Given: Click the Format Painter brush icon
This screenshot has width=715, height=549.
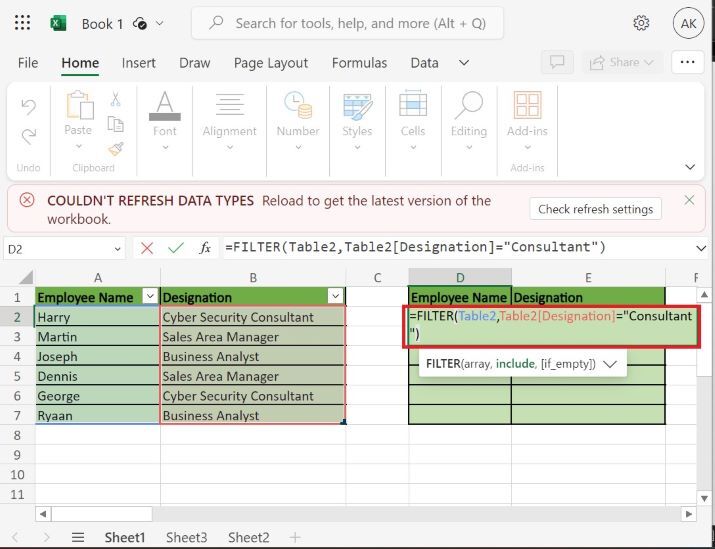Looking at the screenshot, I should tap(115, 149).
